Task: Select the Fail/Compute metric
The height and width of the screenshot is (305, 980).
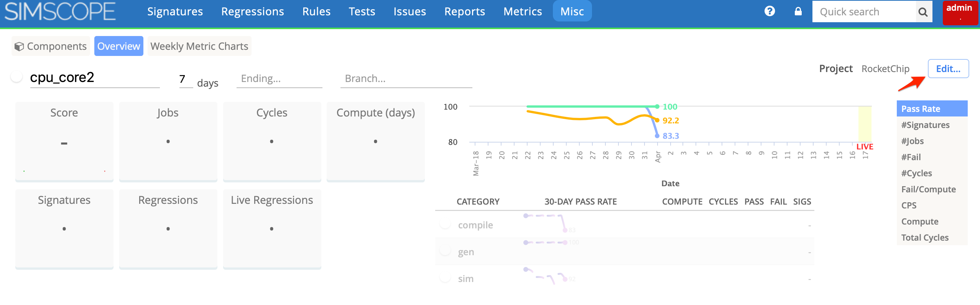Action: pyautogui.click(x=932, y=189)
